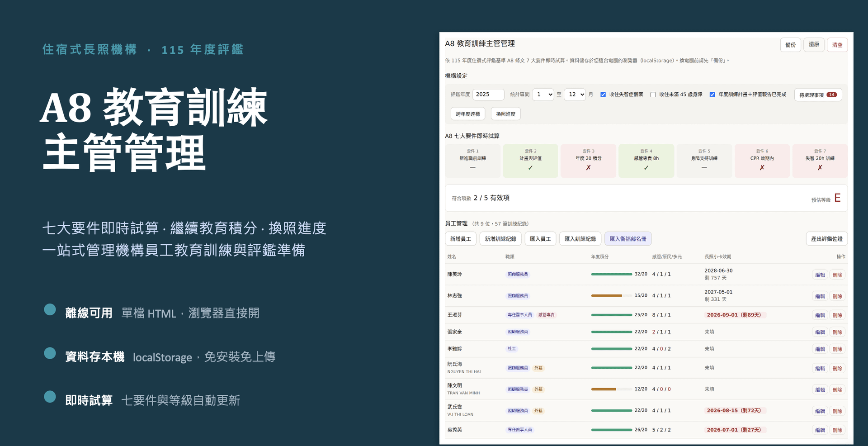Delete employee 吳秀英 via 刪除
This screenshot has width=868, height=446.
pos(837,430)
